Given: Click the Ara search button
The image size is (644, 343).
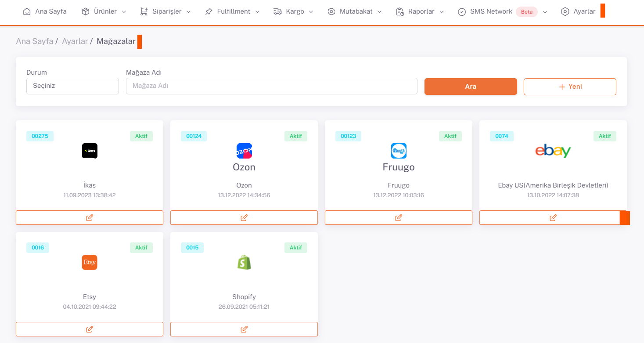Looking at the screenshot, I should tap(471, 87).
